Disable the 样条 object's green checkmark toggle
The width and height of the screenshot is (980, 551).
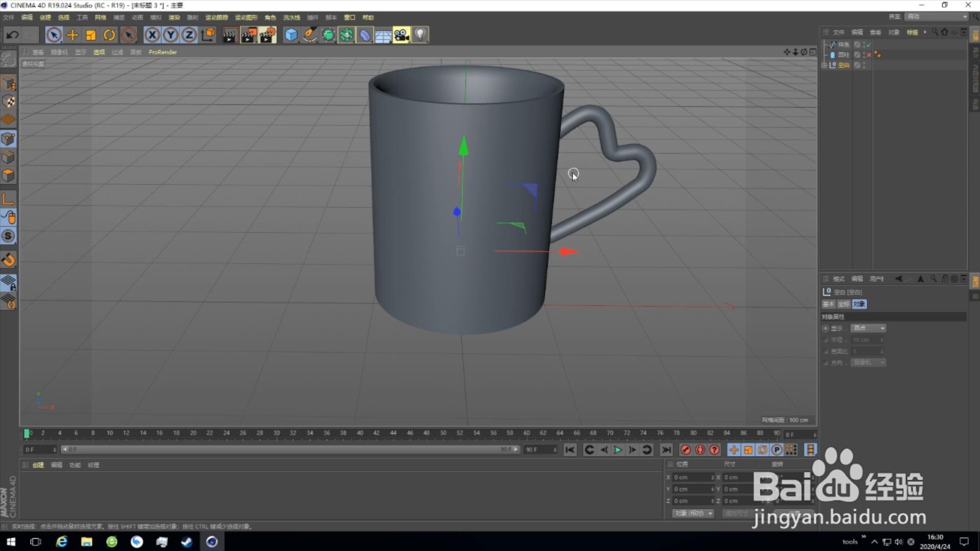pyautogui.click(x=869, y=45)
